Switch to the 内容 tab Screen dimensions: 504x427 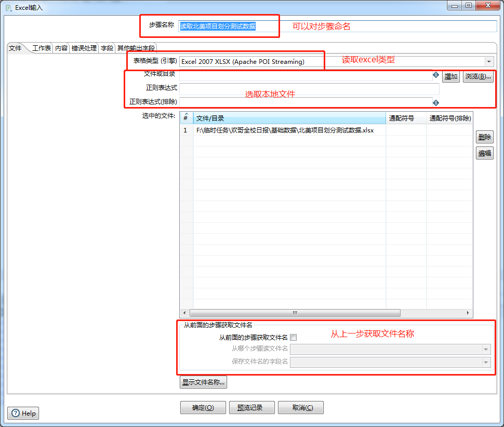[61, 48]
